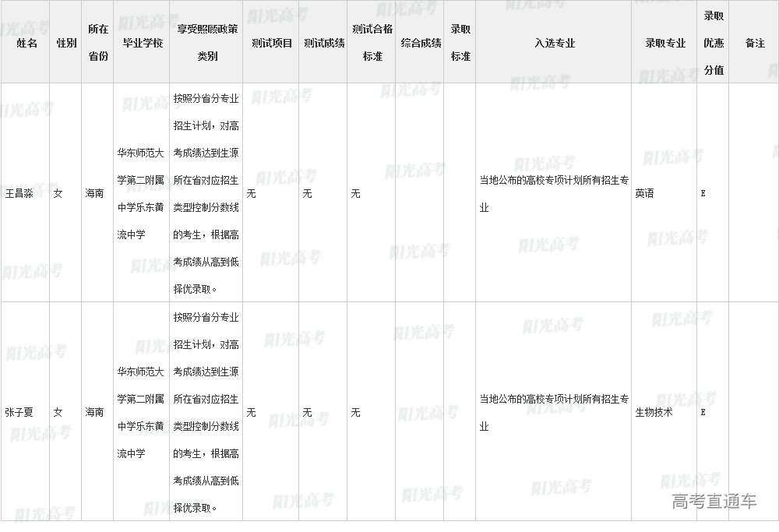
Task: Click the 所在省份 header cell
Action: [x=98, y=43]
